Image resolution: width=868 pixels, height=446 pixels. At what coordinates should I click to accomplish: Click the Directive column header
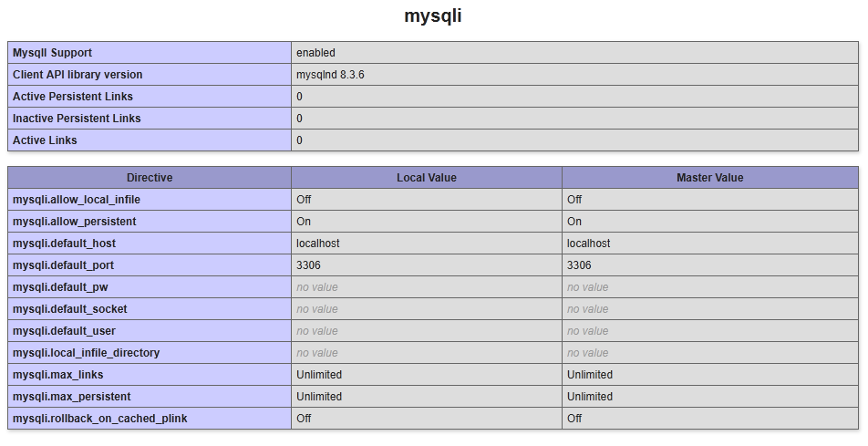pyautogui.click(x=150, y=178)
